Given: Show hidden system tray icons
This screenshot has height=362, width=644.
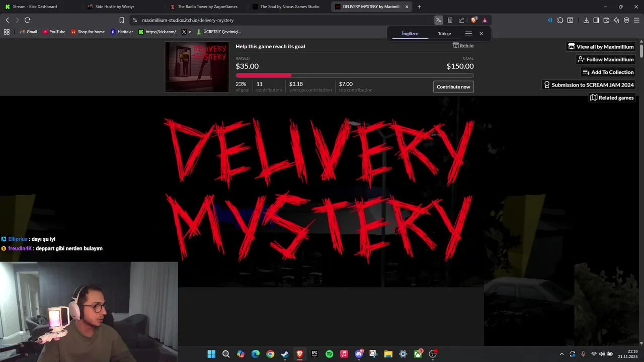Looking at the screenshot, I should click(x=561, y=354).
